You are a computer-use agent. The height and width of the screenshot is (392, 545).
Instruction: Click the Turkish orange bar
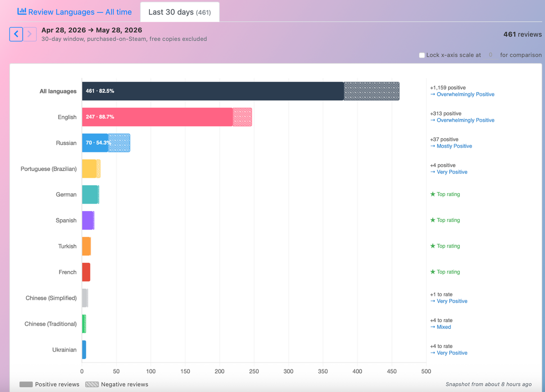86,246
